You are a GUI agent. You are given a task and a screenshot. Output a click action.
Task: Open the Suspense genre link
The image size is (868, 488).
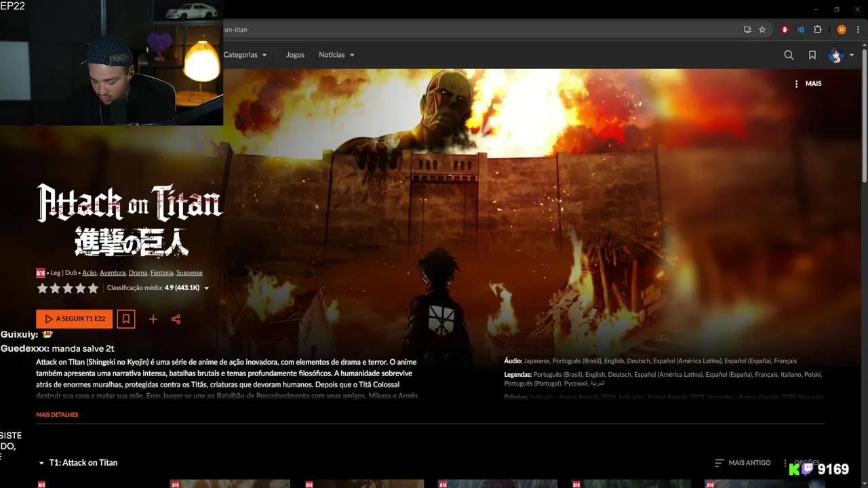click(x=189, y=272)
